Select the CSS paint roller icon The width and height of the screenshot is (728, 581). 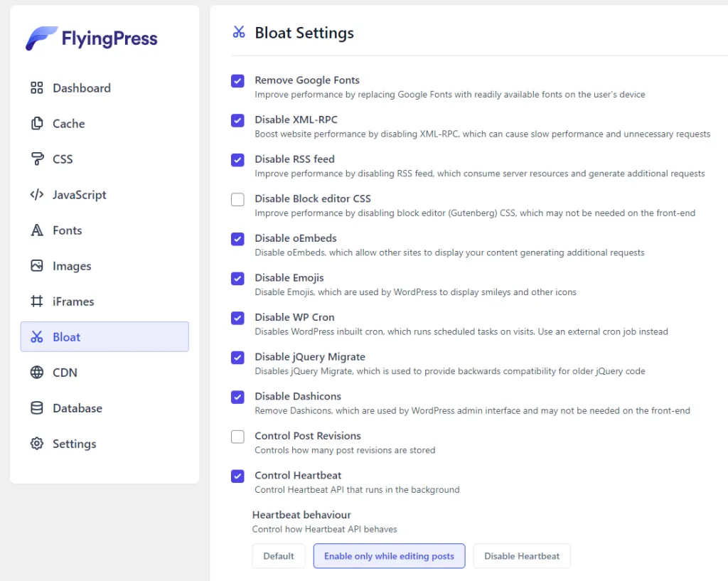(37, 159)
